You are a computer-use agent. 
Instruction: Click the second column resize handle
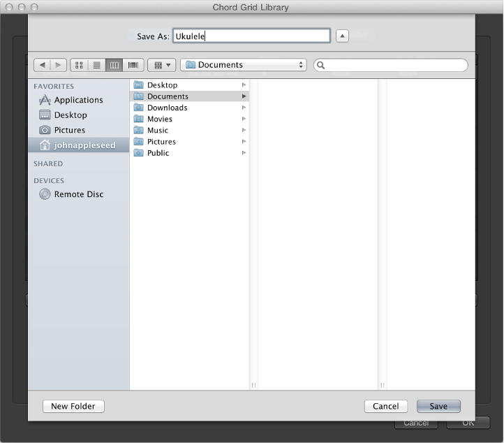pos(382,385)
